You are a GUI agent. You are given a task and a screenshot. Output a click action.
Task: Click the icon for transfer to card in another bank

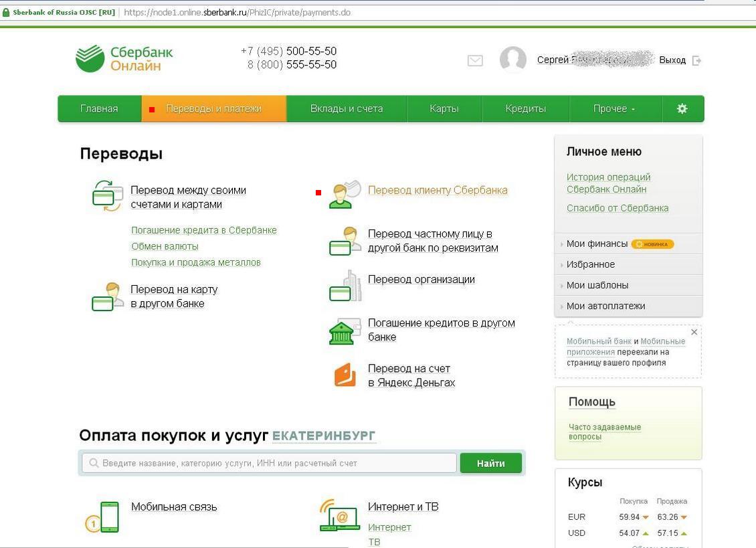coord(107,296)
